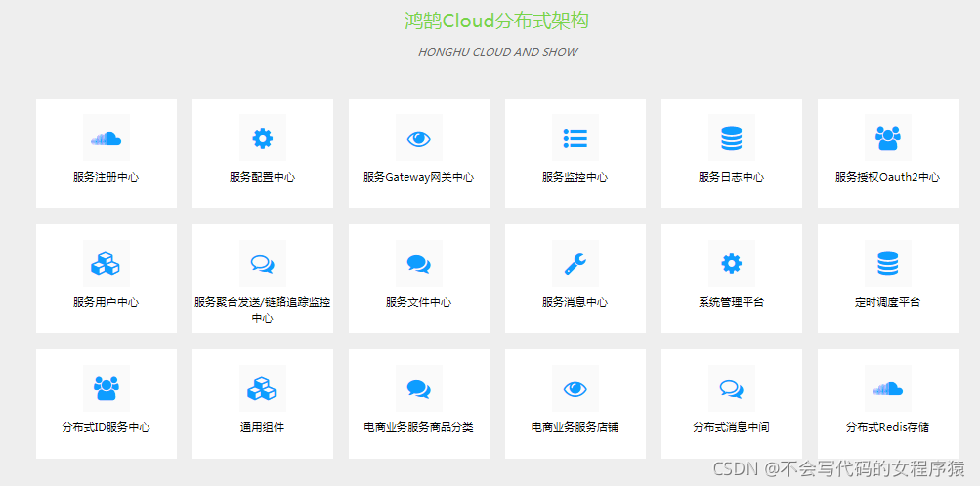Viewport: 980px width, 486px height.
Task: Click the 分布式Redis存储 text
Action: pos(887,427)
